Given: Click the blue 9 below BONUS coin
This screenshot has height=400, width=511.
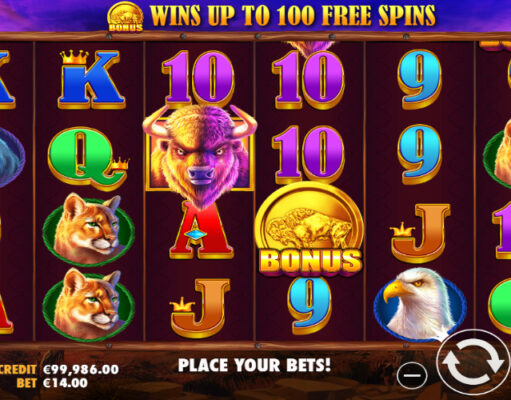Looking at the screenshot, I should 309,306.
